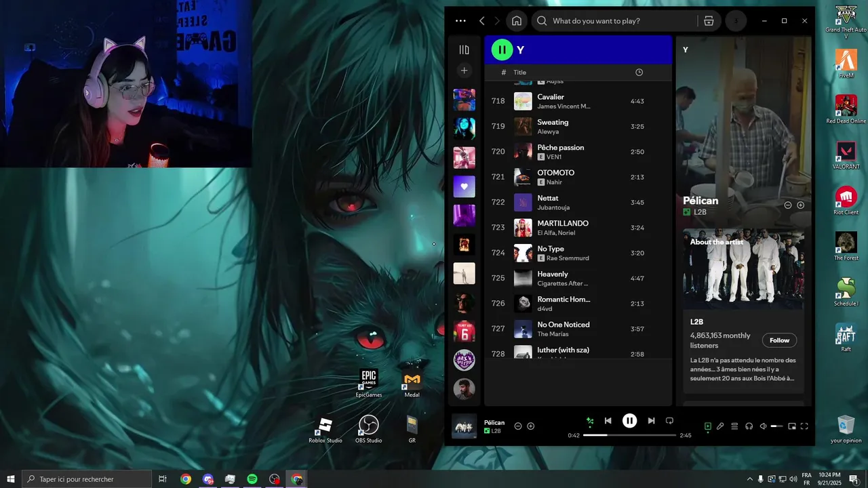Select the track "Sweating" by Alewya
The height and width of the screenshot is (488, 868).
578,126
